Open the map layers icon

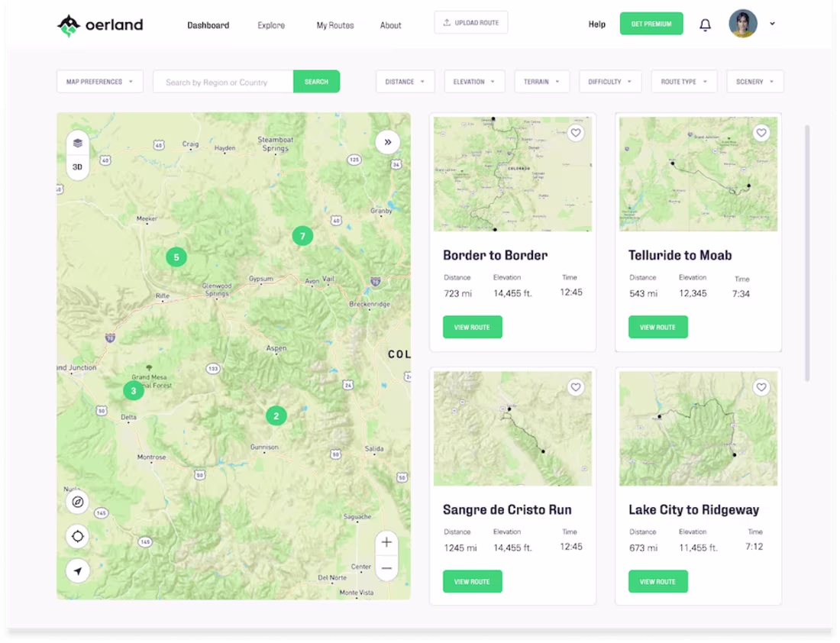pyautogui.click(x=78, y=143)
